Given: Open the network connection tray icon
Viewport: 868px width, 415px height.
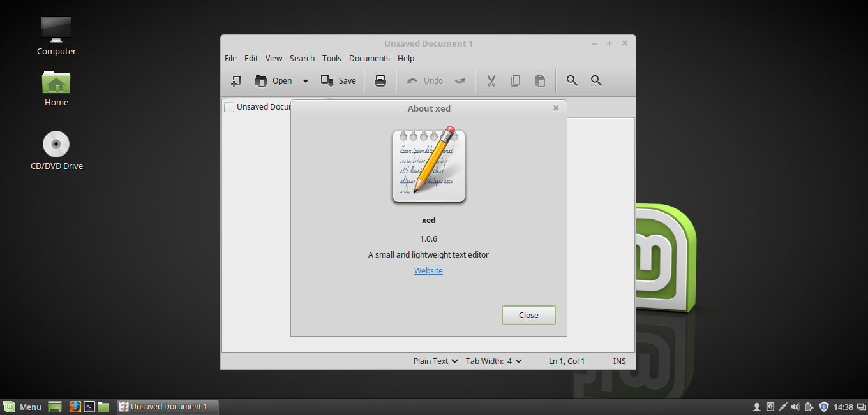Looking at the screenshot, I should click(783, 407).
